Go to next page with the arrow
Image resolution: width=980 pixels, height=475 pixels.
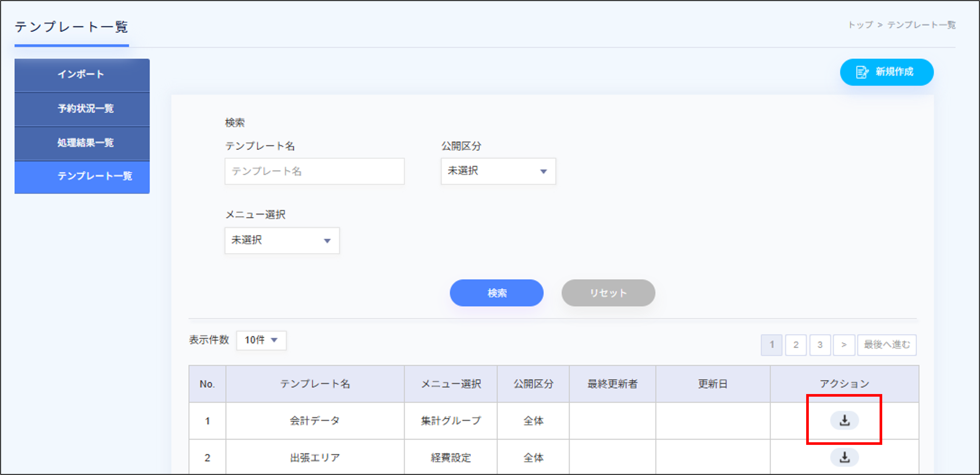point(844,345)
